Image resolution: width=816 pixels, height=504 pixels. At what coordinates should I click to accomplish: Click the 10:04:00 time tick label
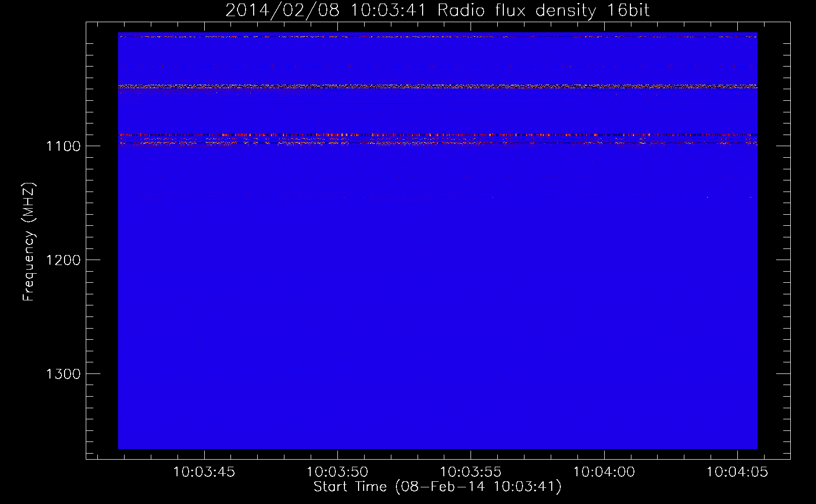point(604,472)
